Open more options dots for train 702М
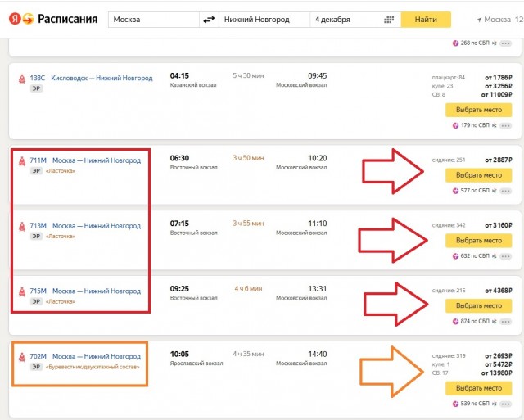This screenshot has width=524, height=420. click(x=506, y=404)
